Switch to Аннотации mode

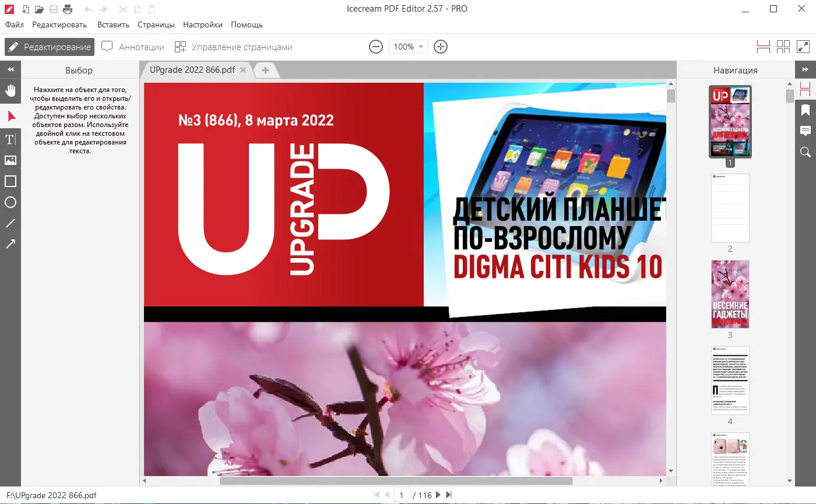pos(133,47)
